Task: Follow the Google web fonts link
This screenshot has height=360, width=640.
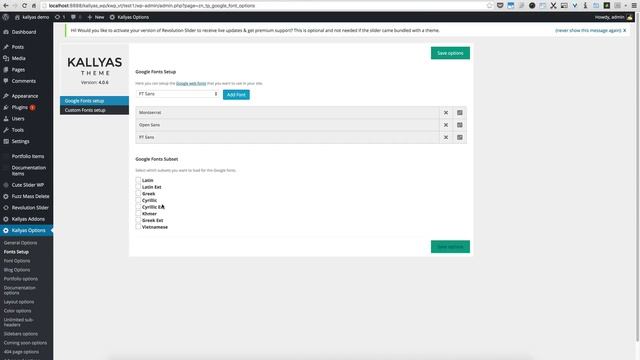Action: [x=191, y=83]
